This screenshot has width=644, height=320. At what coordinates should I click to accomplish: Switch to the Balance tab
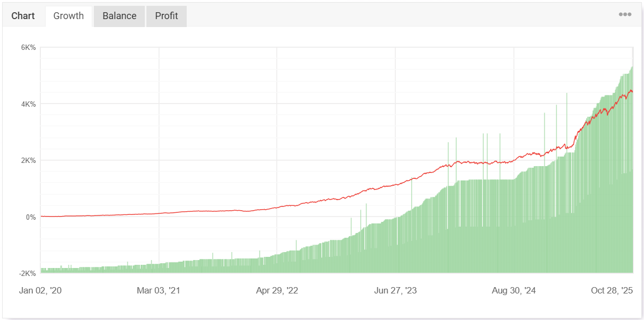pyautogui.click(x=119, y=16)
